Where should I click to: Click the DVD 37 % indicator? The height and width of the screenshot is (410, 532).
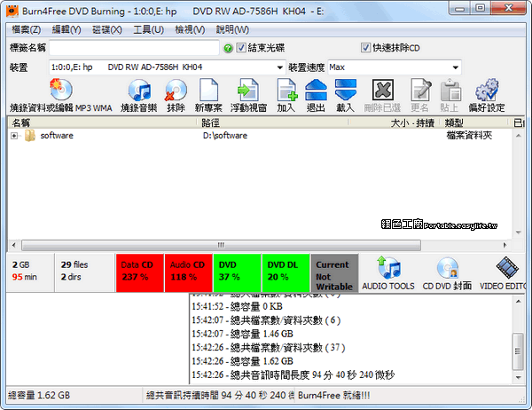tap(237, 272)
